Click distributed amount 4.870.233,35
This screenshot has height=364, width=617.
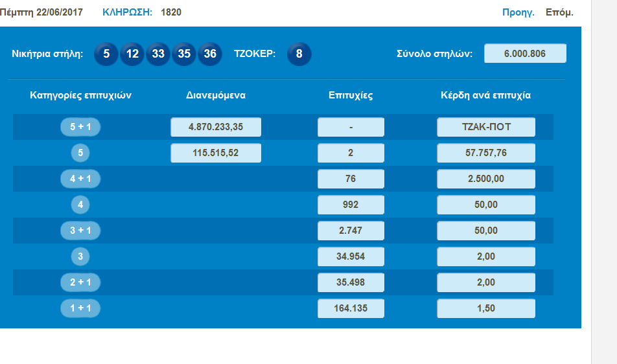click(216, 127)
